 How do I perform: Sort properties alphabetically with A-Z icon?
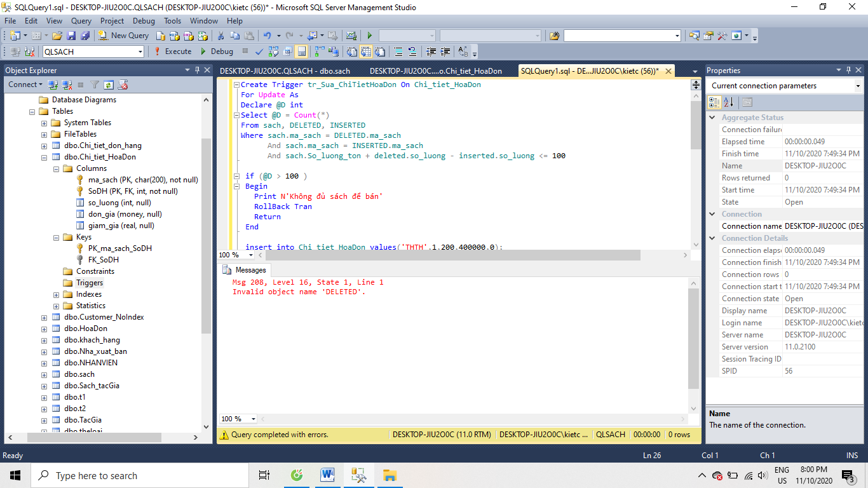pos(729,102)
